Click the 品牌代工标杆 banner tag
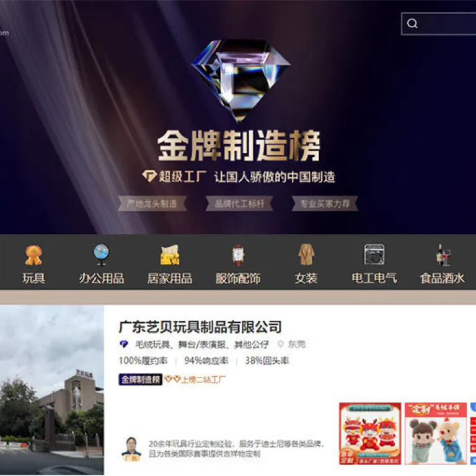The image size is (476, 476). [x=239, y=203]
